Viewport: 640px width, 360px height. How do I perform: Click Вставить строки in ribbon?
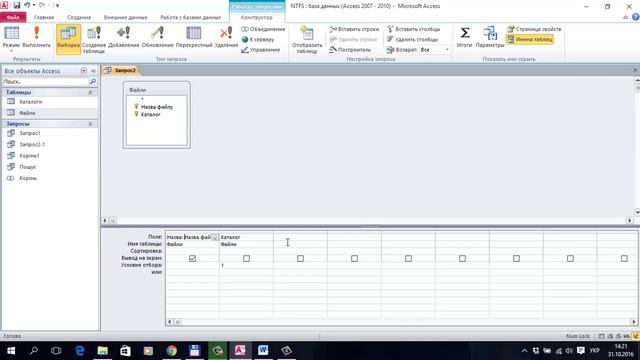pos(354,29)
